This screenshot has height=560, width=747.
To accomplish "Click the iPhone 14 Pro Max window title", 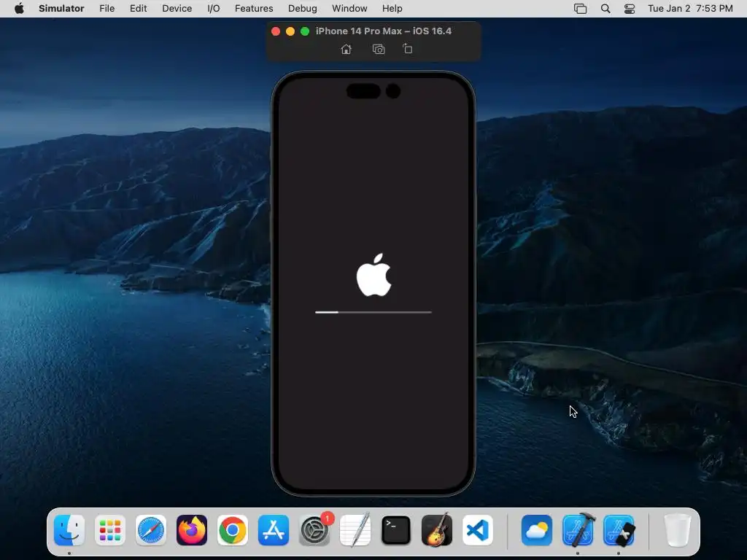I will point(384,31).
